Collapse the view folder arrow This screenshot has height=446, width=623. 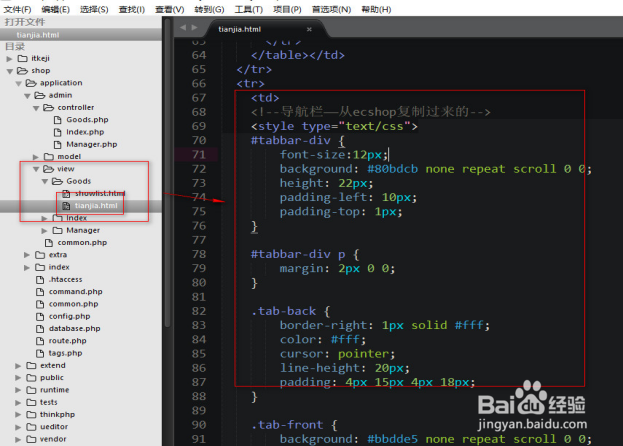pyautogui.click(x=36, y=169)
